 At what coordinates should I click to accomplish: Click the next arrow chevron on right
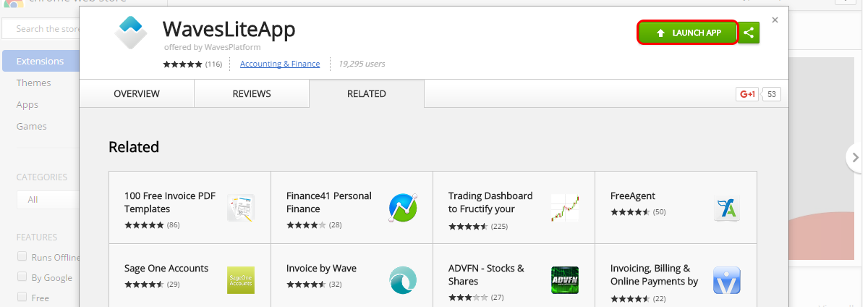click(x=855, y=157)
